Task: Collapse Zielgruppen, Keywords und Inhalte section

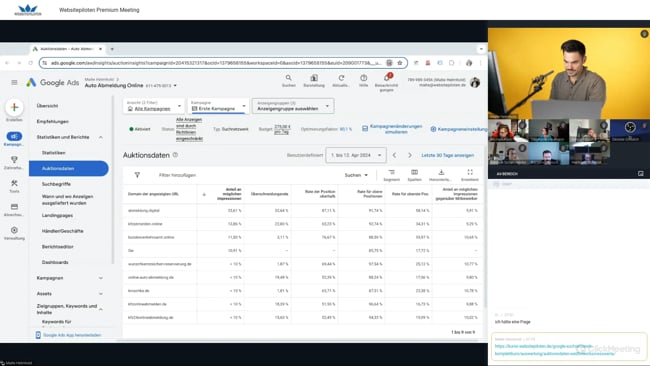Action: (x=101, y=309)
